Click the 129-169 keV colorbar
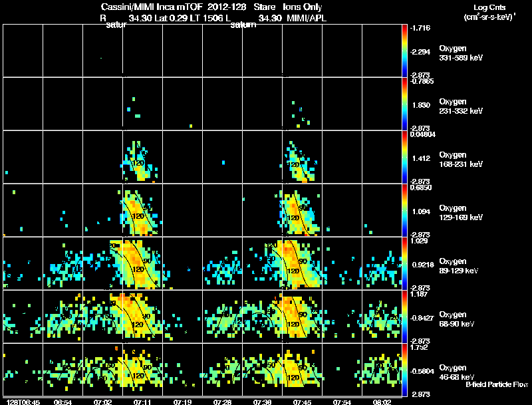This screenshot has height=405, width=532. [x=404, y=210]
